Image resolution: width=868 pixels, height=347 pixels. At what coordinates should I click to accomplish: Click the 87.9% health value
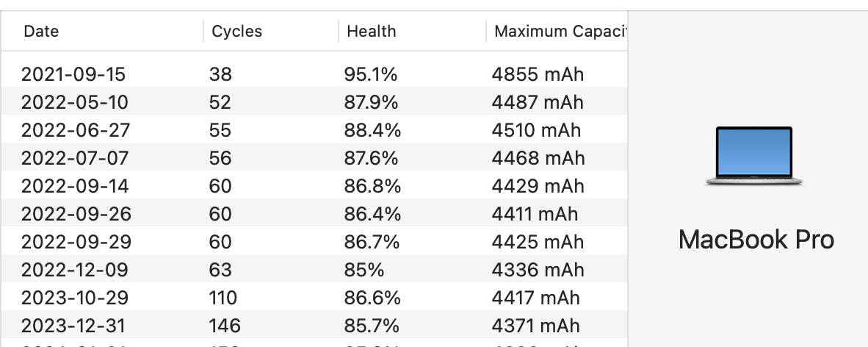click(371, 102)
